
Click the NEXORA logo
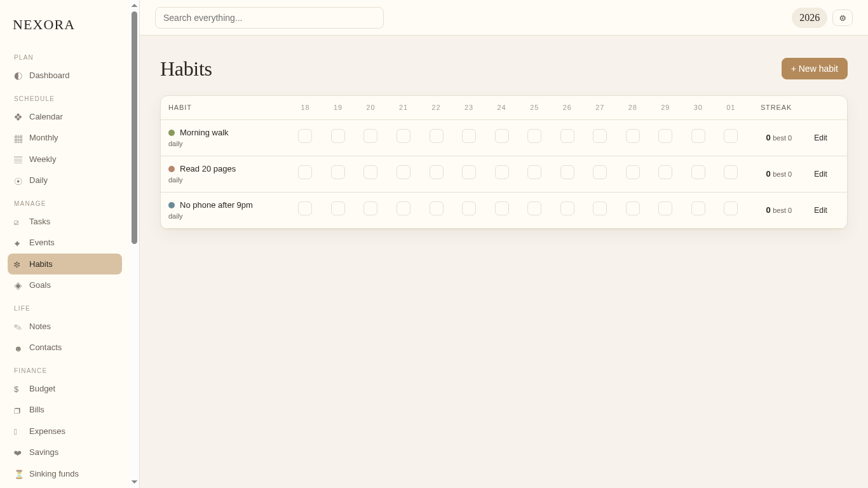44,25
